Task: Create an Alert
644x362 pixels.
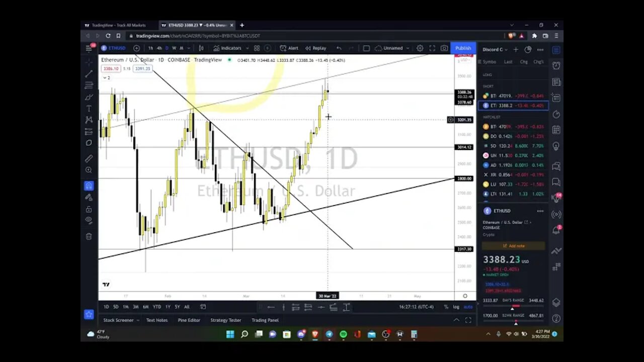Action: [x=289, y=48]
